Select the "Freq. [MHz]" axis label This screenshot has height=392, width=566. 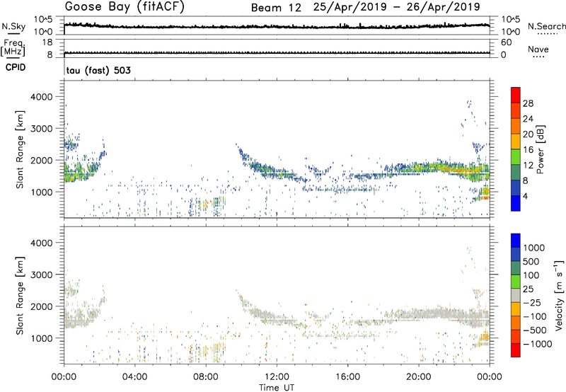click(x=13, y=47)
